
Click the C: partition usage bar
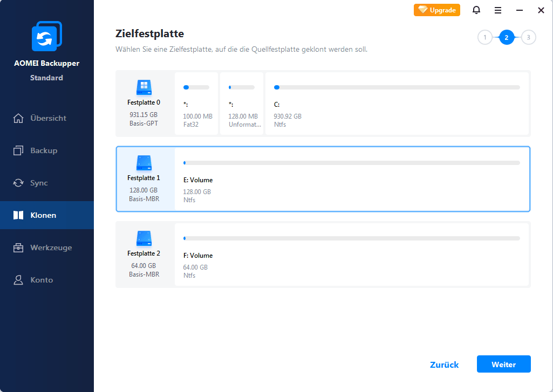[x=397, y=87]
